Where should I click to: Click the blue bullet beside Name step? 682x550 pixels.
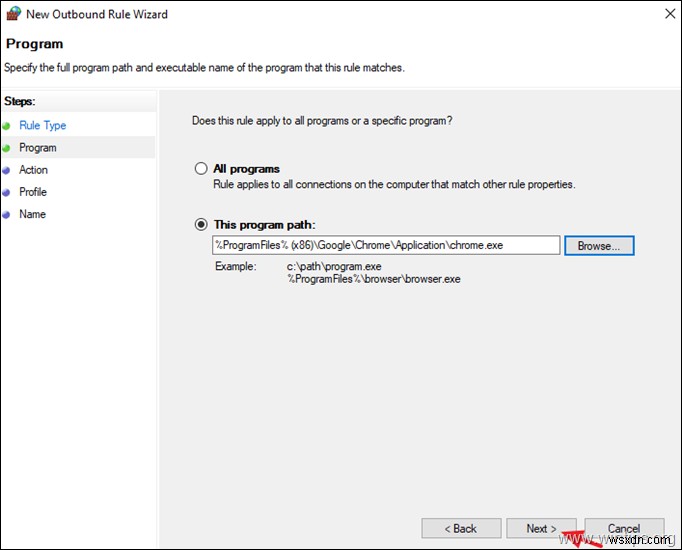point(6,214)
